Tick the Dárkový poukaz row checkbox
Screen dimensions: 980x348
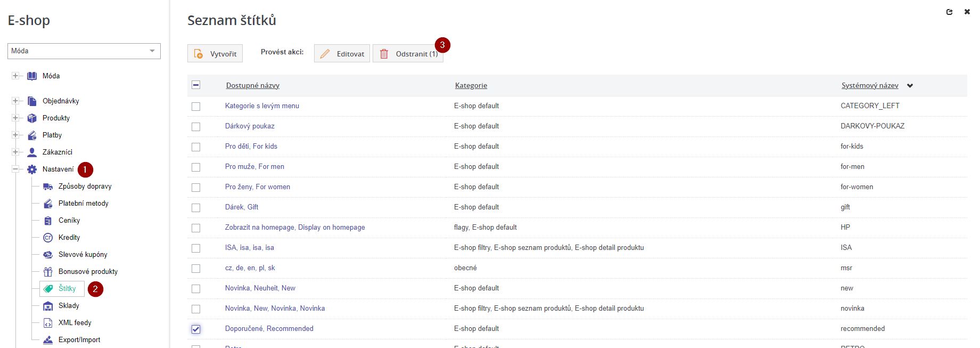click(x=196, y=127)
